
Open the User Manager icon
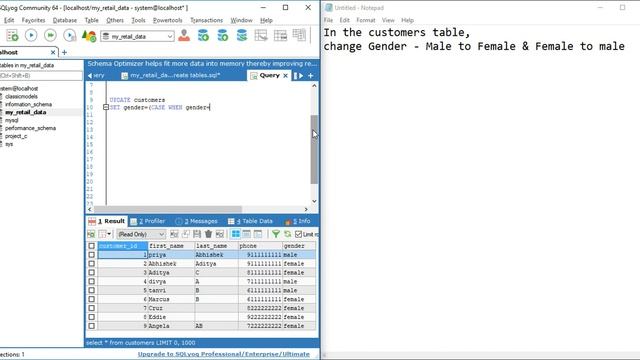point(184,36)
